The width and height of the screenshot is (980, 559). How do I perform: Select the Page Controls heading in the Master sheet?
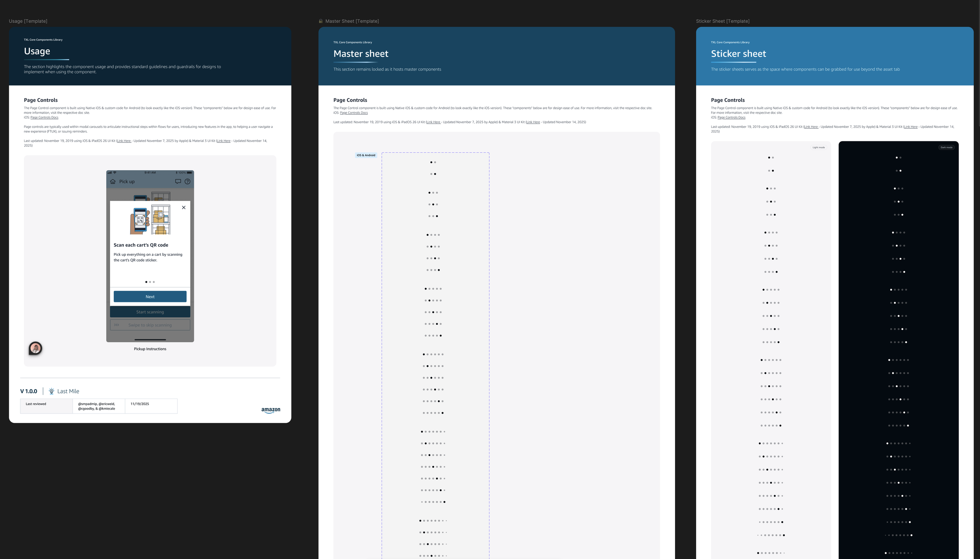point(350,100)
